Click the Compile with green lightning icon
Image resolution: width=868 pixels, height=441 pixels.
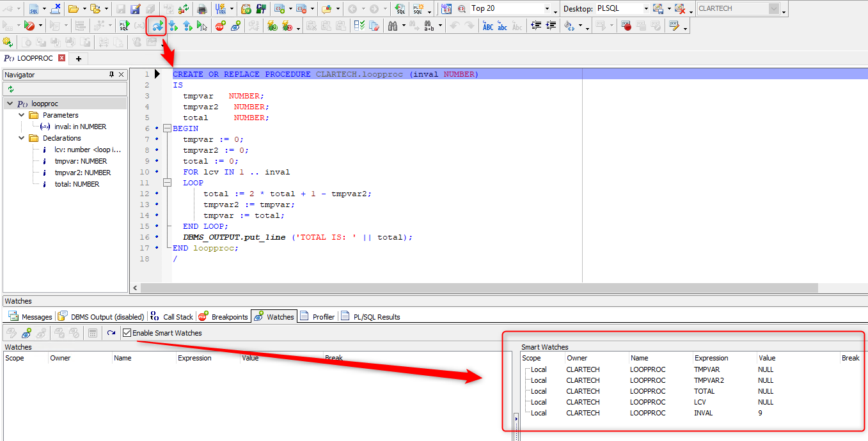click(x=272, y=26)
